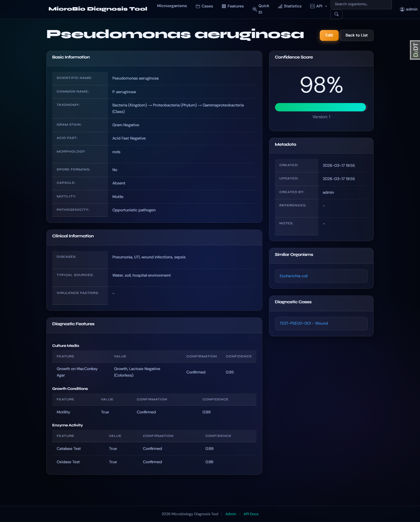Screen dimensions: 420x522
Task: Open the Microorganisms menu item
Action: click(172, 6)
